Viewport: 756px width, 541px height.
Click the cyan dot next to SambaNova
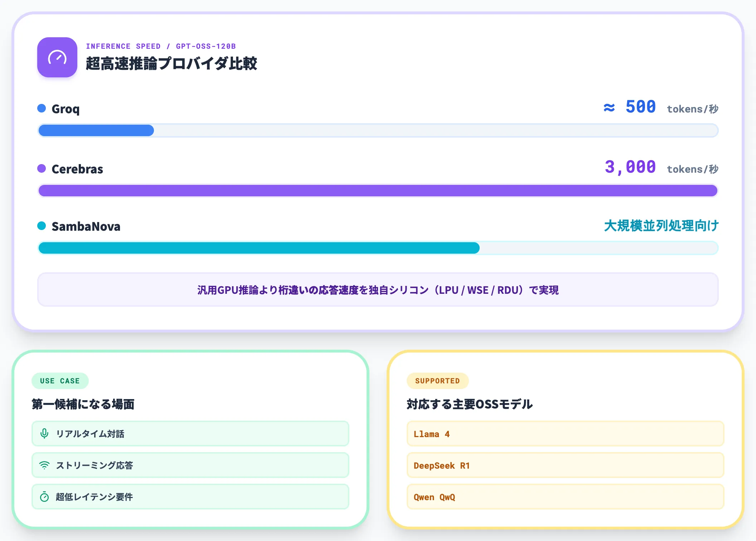click(42, 226)
